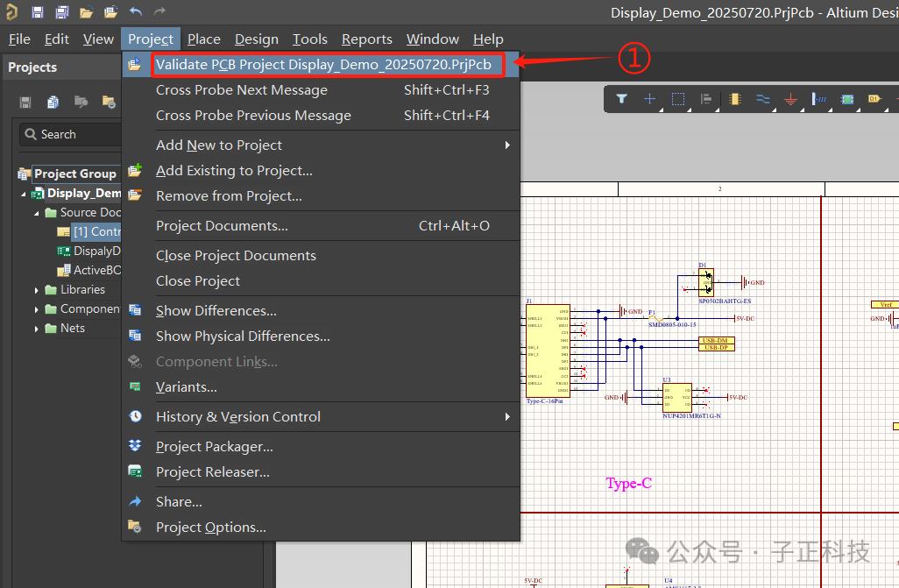Click the align objects tool icon

tap(705, 99)
